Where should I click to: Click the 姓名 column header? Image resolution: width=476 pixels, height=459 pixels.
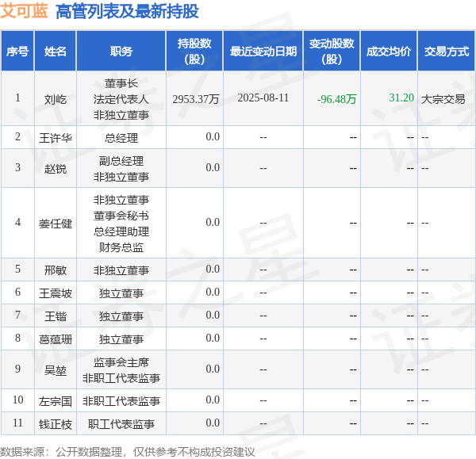(56, 52)
